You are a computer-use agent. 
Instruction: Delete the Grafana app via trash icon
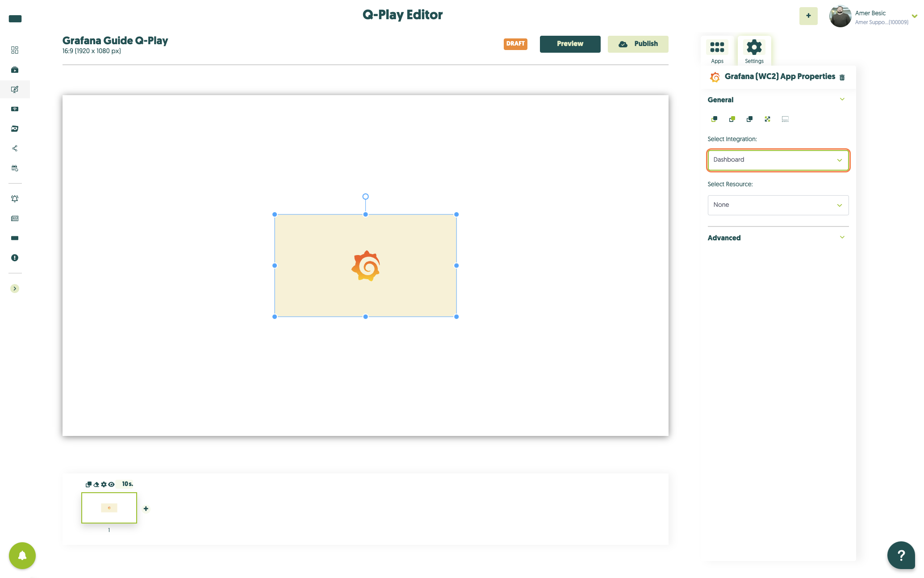[x=842, y=77]
